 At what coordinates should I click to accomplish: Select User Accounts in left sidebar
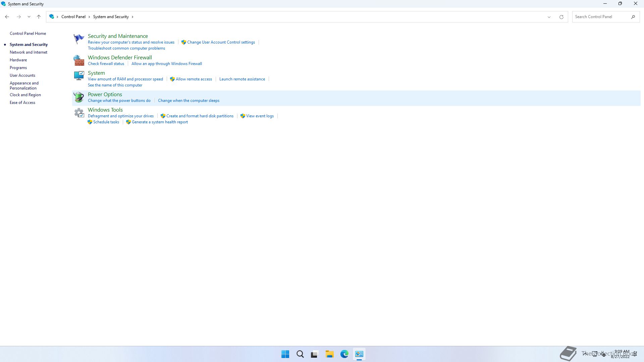pyautogui.click(x=22, y=75)
